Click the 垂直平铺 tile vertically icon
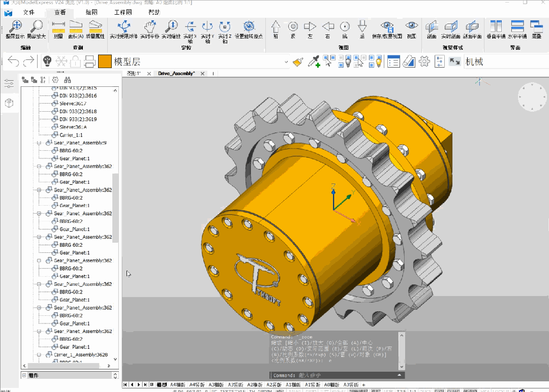This screenshot has width=549, height=392. coord(496,26)
